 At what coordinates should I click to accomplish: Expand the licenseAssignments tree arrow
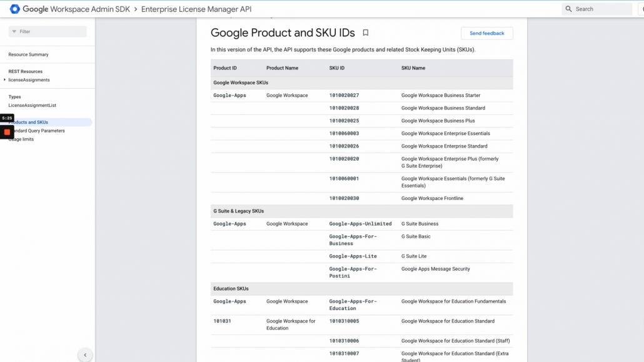click(5, 79)
